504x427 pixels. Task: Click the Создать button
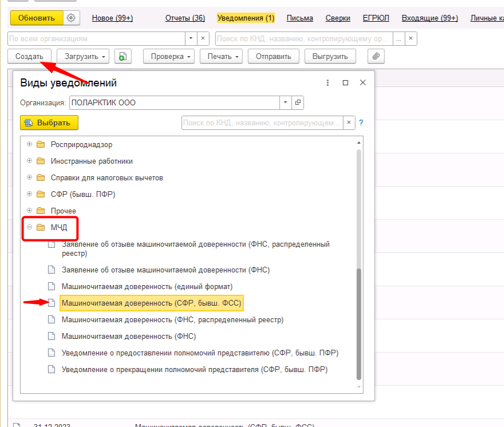[29, 56]
